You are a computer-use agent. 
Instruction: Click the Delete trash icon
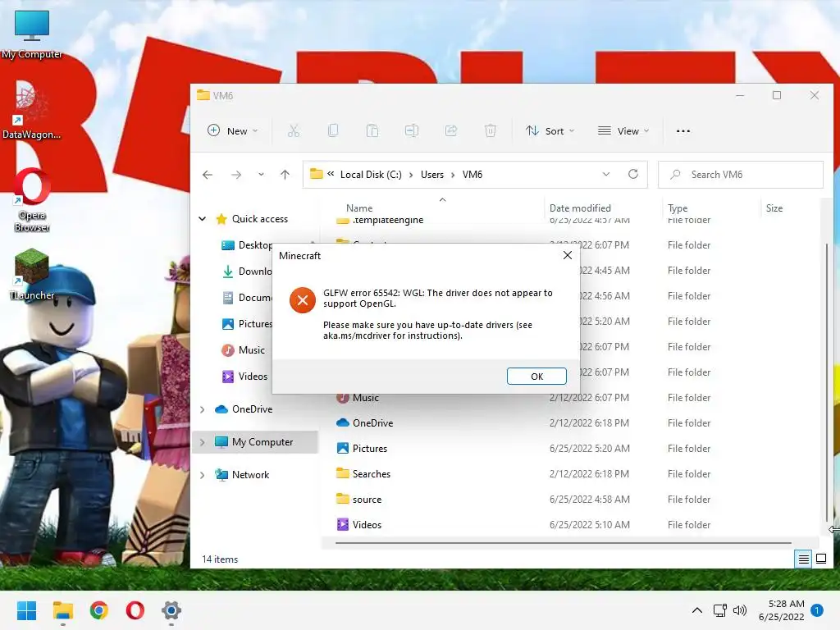pos(491,130)
